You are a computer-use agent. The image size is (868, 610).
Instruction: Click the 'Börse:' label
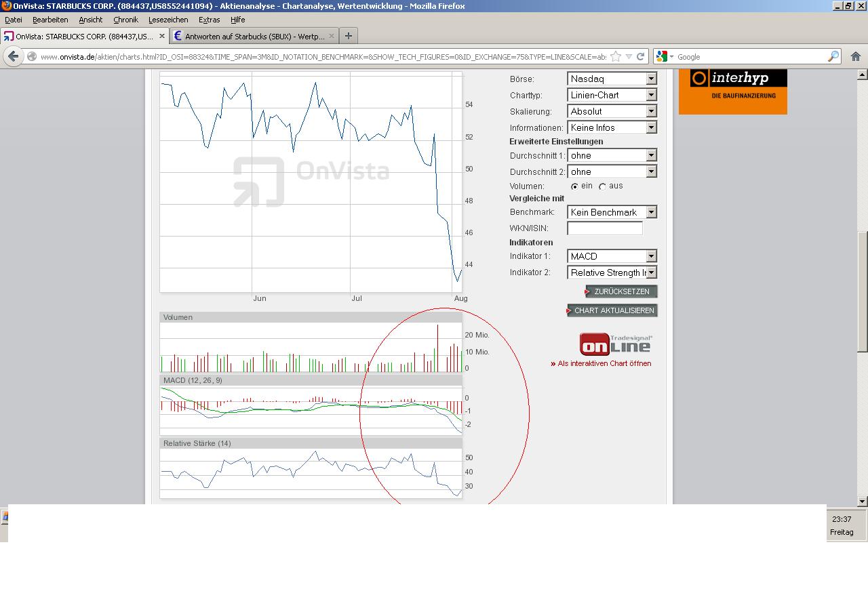[522, 79]
